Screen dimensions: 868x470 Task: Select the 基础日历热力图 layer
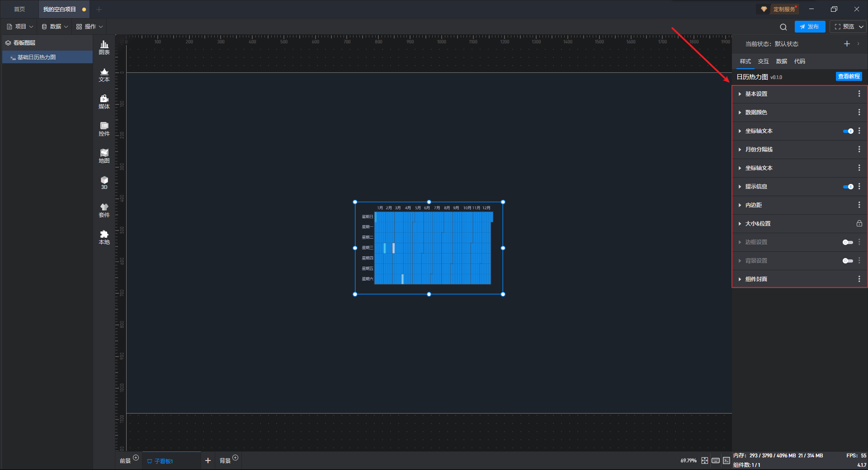click(x=37, y=57)
